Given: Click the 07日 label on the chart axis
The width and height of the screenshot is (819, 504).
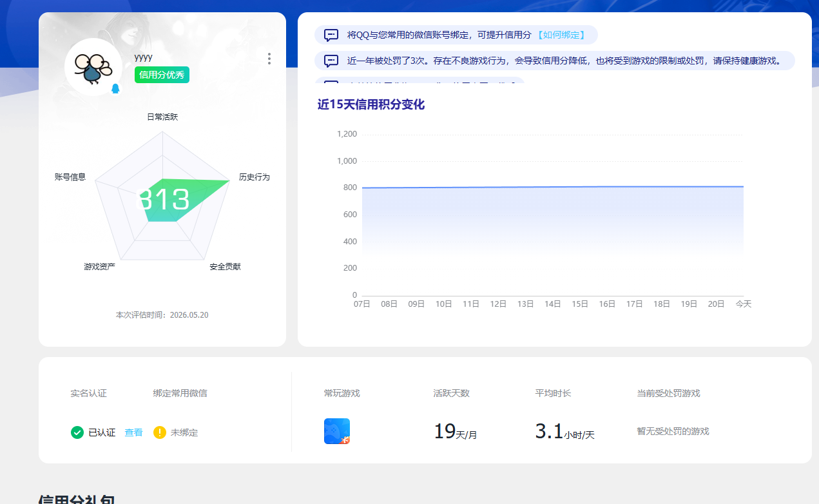Looking at the screenshot, I should [362, 304].
